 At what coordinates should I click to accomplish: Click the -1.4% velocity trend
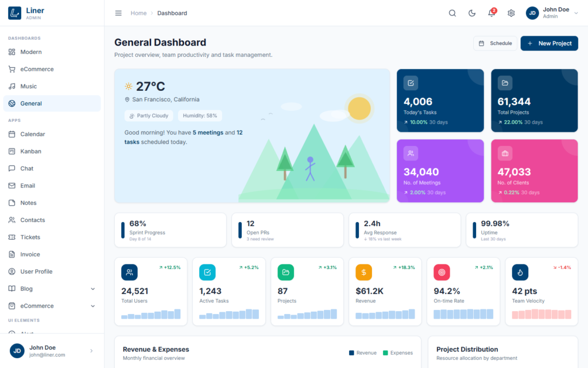pos(562,267)
